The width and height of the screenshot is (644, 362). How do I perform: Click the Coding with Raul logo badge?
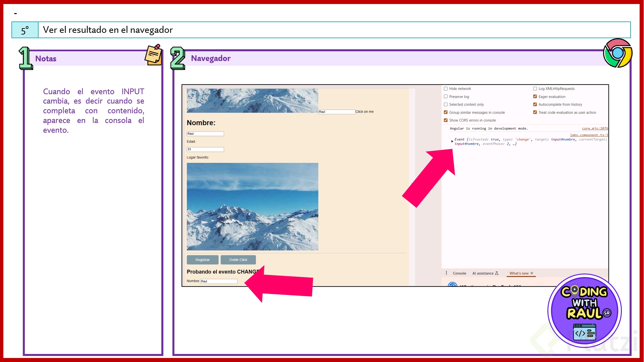pos(584,311)
